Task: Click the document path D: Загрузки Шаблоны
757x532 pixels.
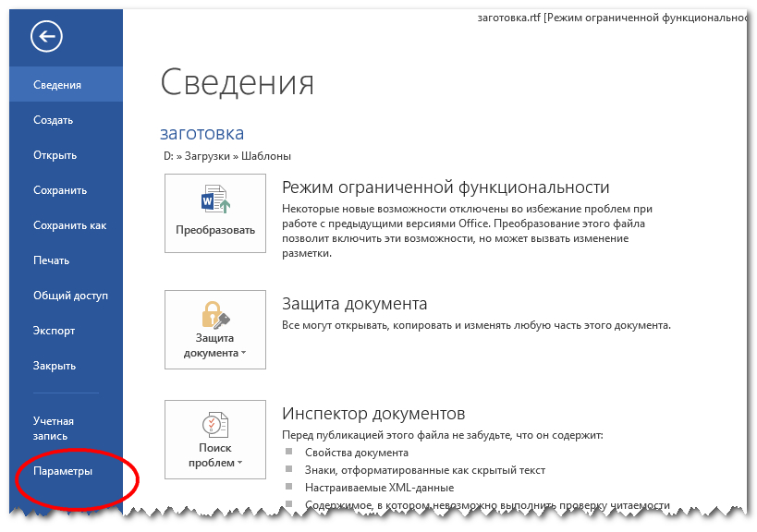Action: (x=226, y=156)
